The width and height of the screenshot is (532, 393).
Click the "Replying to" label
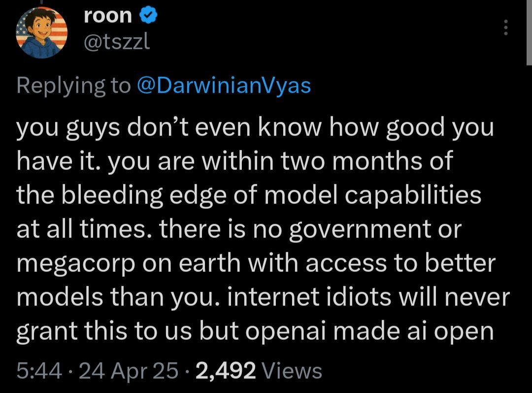click(x=74, y=85)
